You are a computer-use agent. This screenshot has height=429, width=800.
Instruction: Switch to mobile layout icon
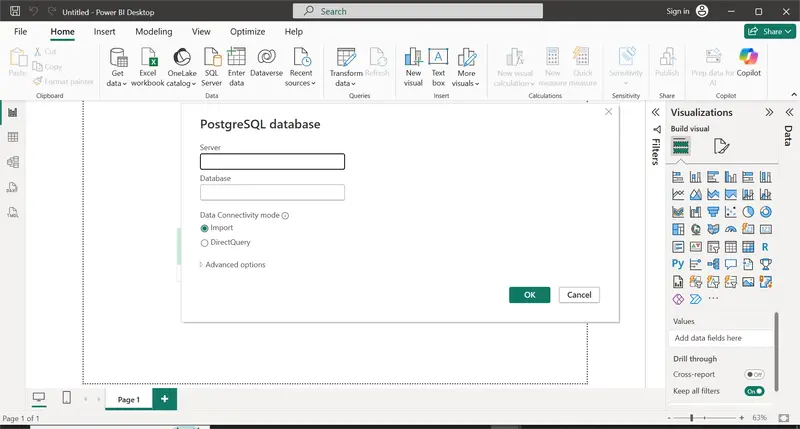[66, 397]
